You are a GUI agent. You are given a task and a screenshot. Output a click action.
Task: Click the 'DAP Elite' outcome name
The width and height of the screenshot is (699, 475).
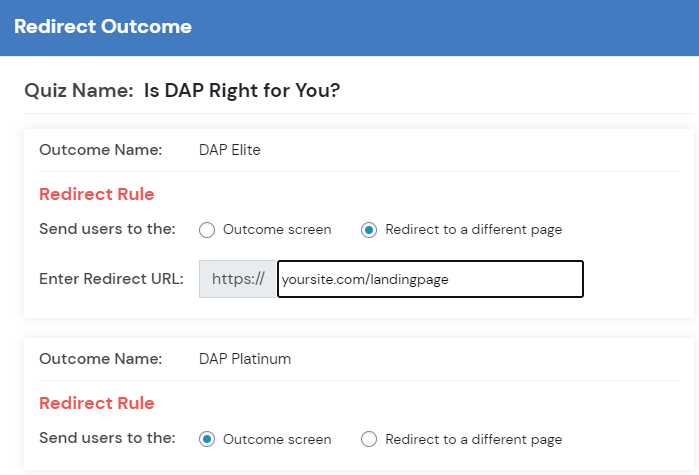(x=230, y=150)
